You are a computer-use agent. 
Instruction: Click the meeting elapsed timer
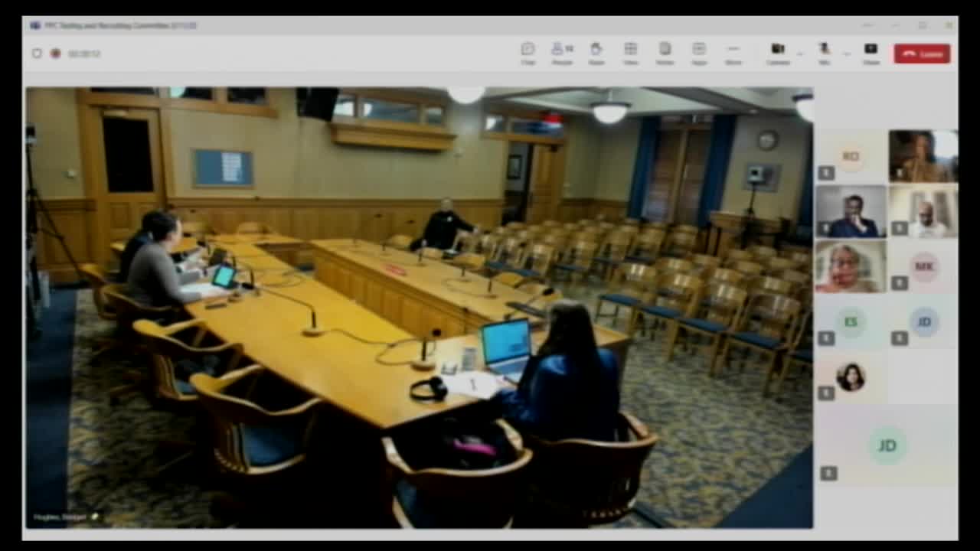(x=84, y=54)
